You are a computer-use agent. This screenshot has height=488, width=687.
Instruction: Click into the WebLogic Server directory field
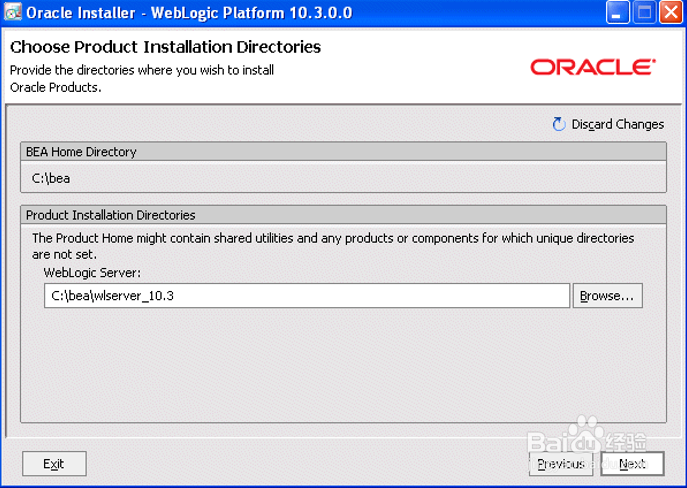point(307,296)
